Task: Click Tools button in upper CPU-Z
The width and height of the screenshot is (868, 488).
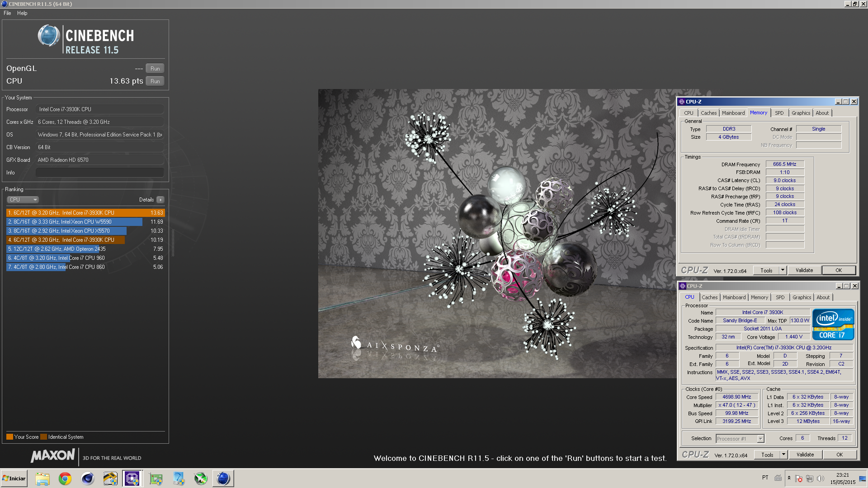Action: point(766,270)
